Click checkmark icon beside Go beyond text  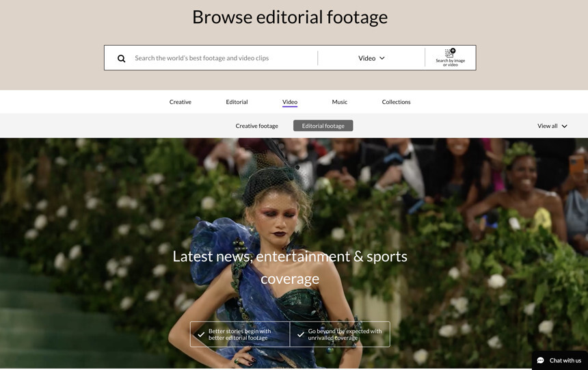click(300, 334)
